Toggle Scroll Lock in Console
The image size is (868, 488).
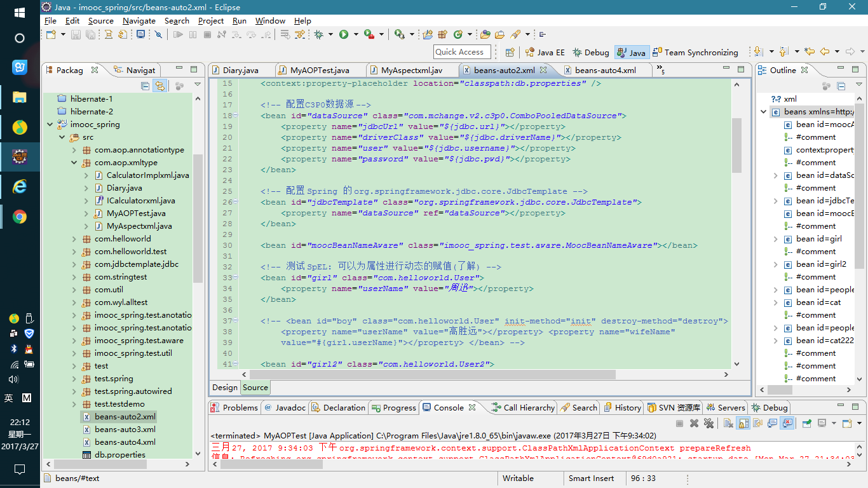(743, 423)
